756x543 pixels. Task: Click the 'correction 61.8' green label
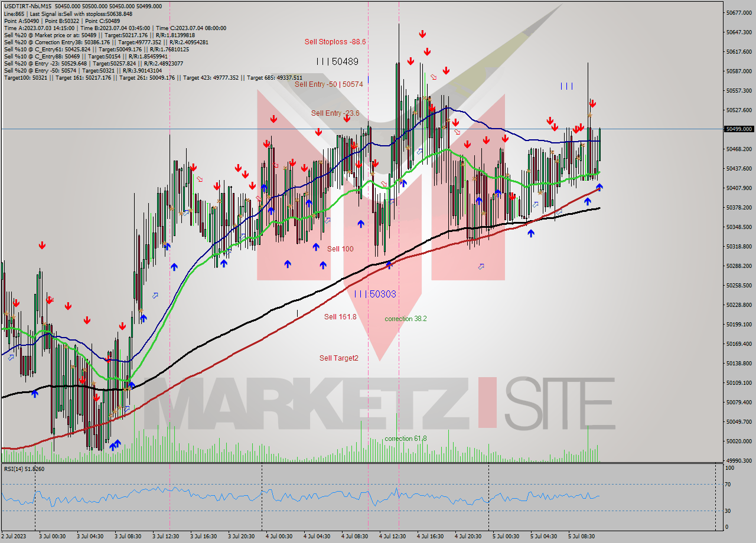point(406,439)
